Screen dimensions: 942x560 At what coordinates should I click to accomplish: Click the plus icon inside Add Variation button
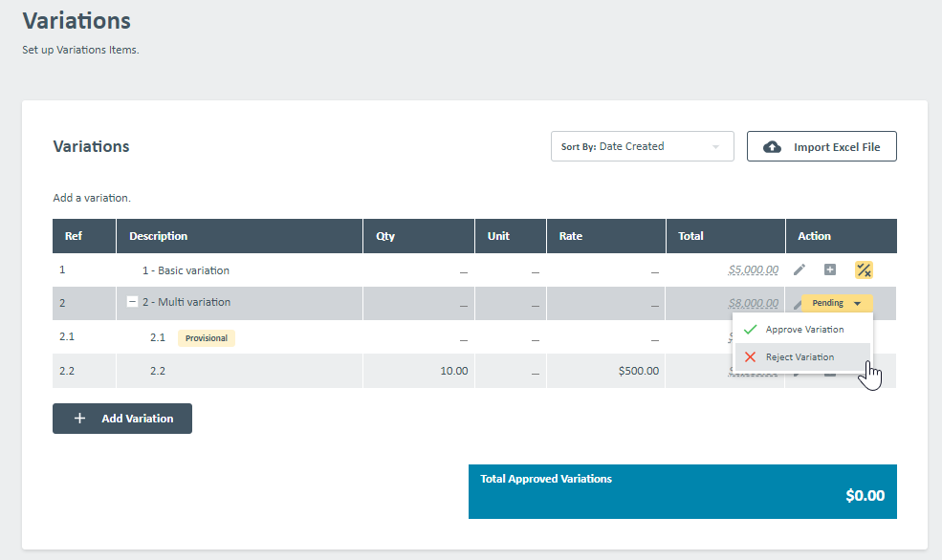click(80, 419)
